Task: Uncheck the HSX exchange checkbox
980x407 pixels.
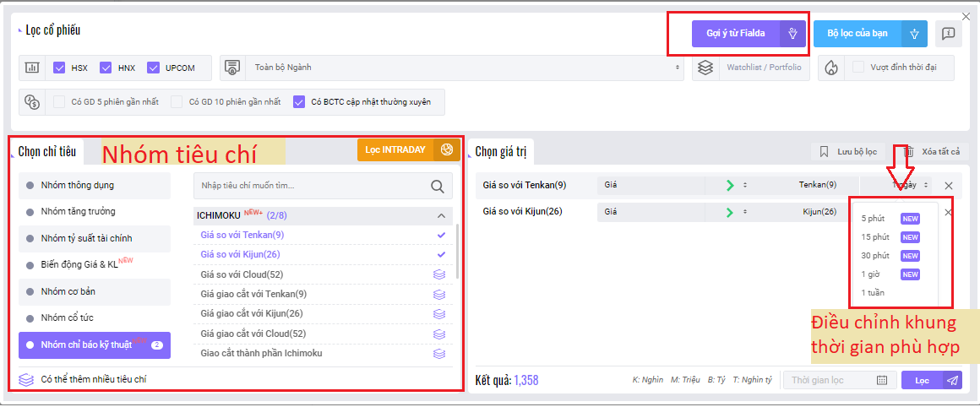Action: click(59, 68)
